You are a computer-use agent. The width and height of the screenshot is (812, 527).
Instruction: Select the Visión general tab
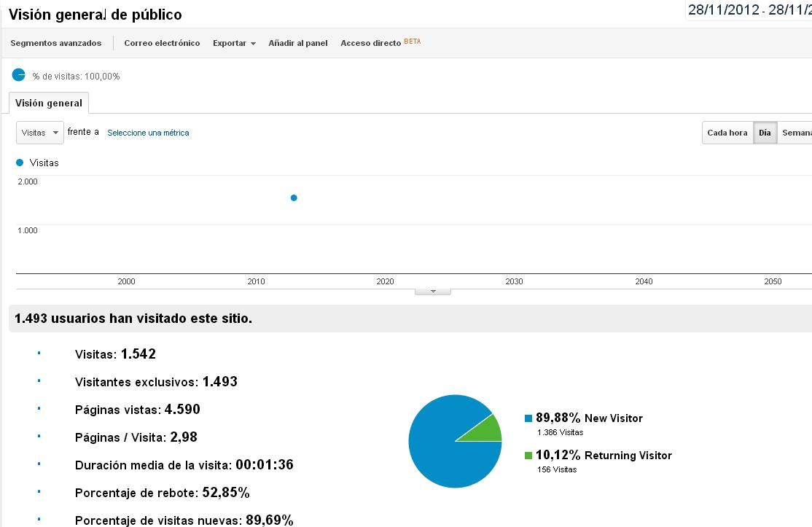pyautogui.click(x=49, y=103)
